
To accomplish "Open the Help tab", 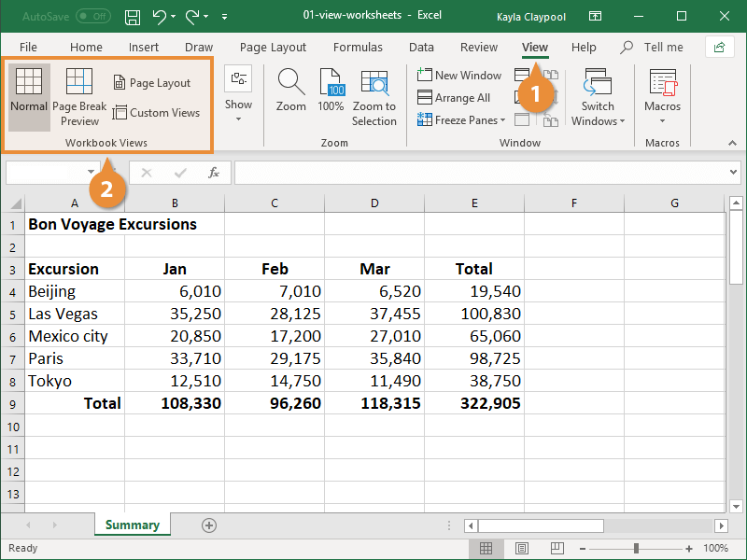I will pyautogui.click(x=584, y=48).
